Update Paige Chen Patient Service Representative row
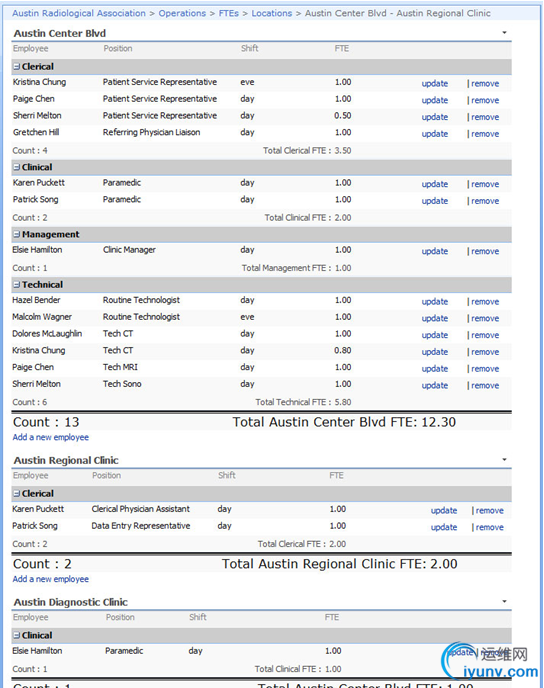 pos(435,100)
